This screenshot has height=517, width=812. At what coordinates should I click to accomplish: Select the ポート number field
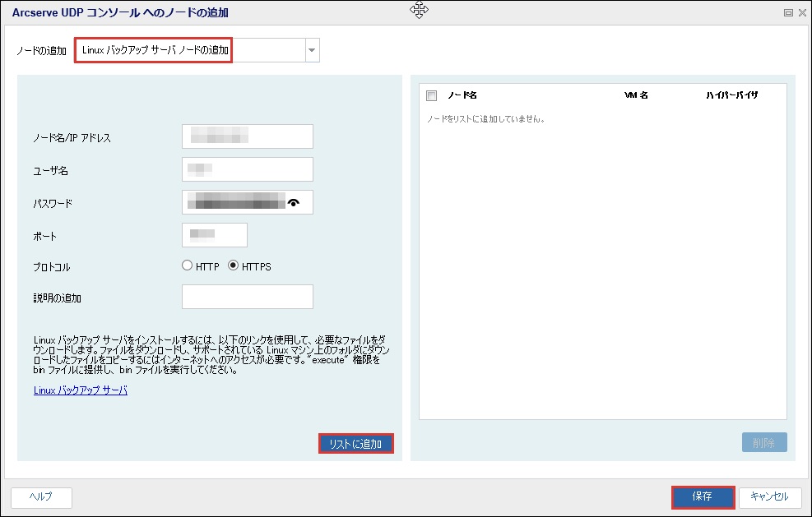[214, 235]
